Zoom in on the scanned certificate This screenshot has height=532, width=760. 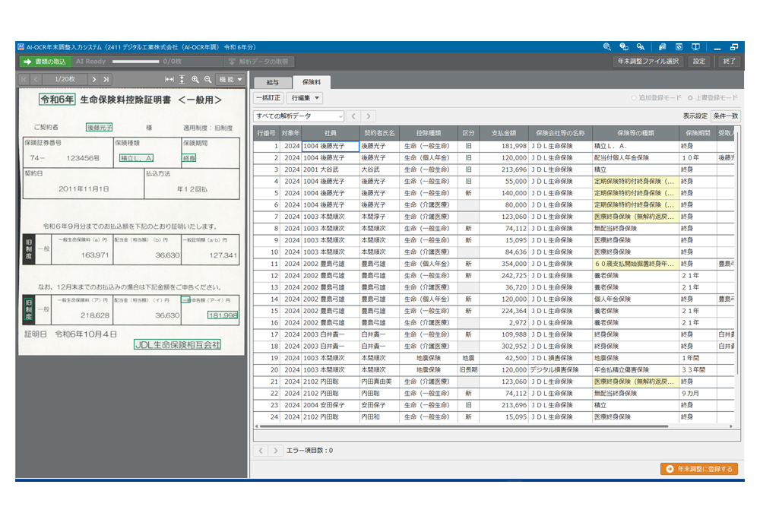[195, 79]
